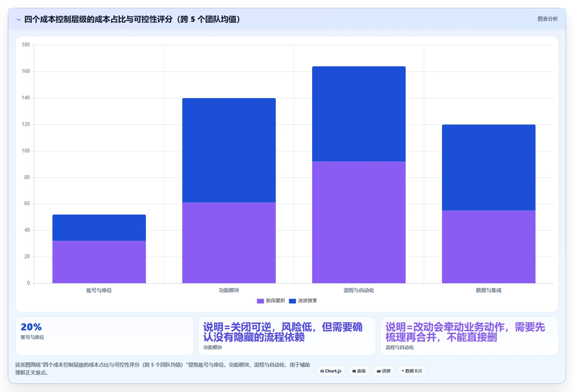Click the 180 y-axis tick label
Image resolution: width=574 pixels, height=392 pixels.
tap(26, 45)
